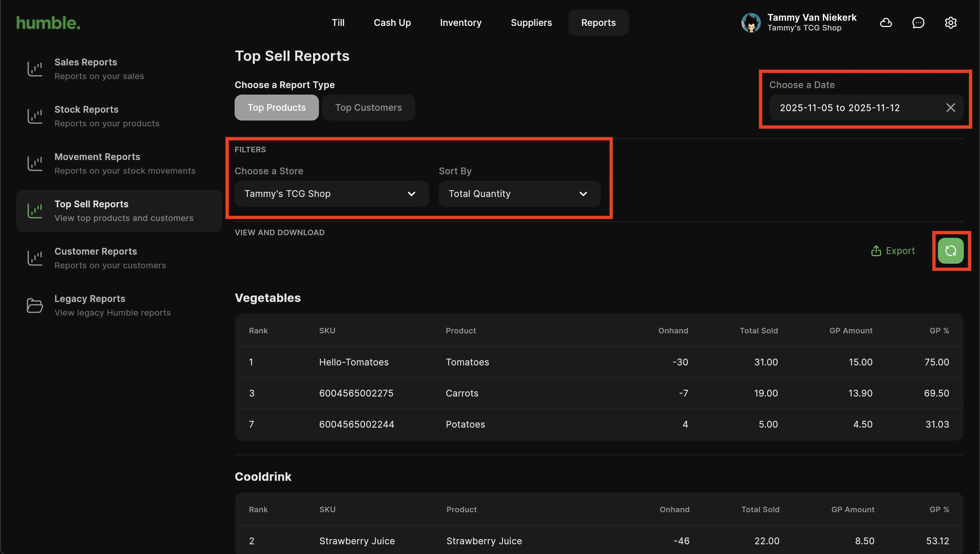Open the settings gear icon

950,23
